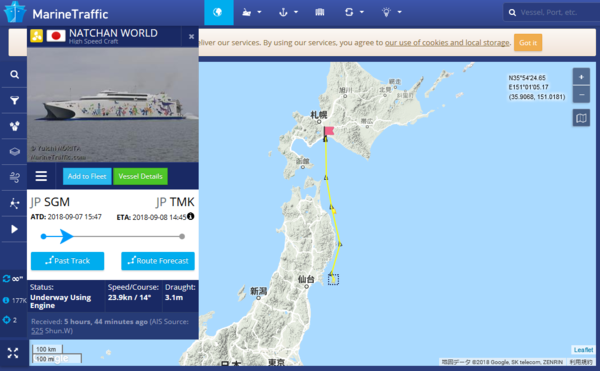This screenshot has width=600, height=371.
Task: Click the Vessel Details button
Action: pos(140,176)
